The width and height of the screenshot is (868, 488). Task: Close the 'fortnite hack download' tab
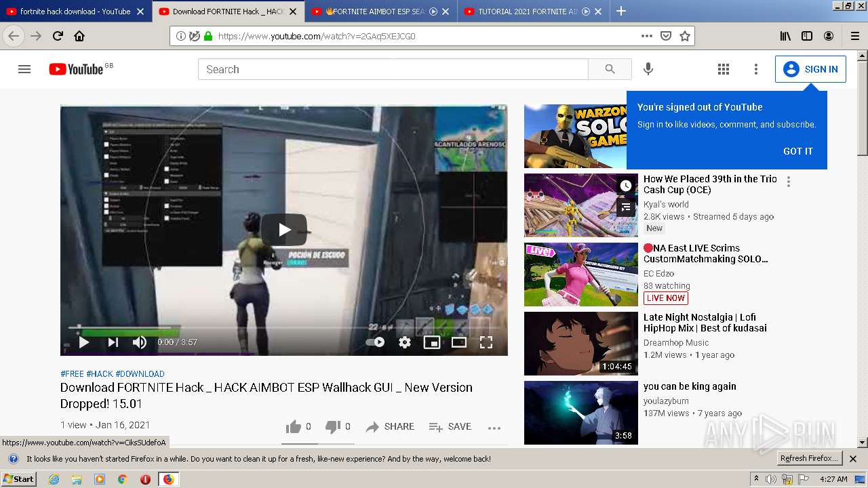(x=140, y=12)
